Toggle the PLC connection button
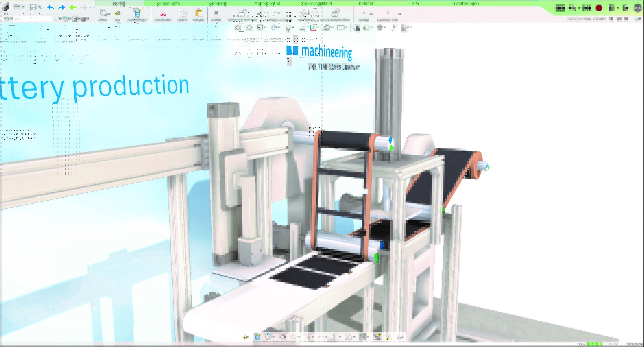 637,8
